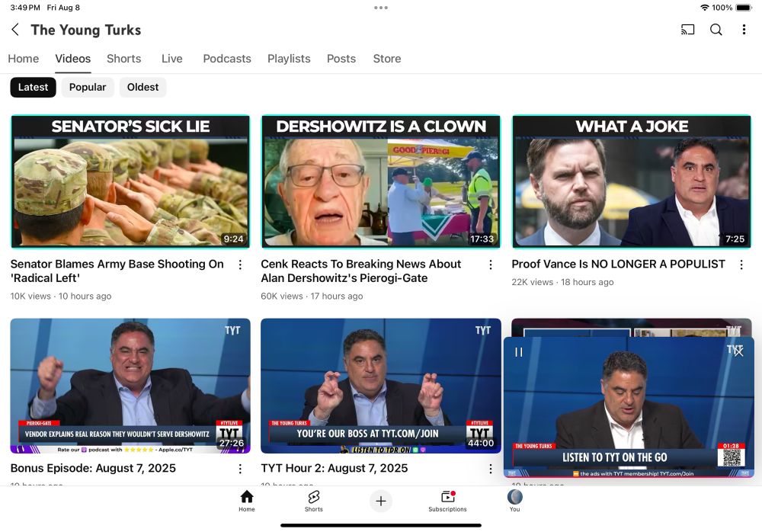Viewport: 762px width, 532px height.
Task: Switch to the Live tab
Action: click(172, 59)
